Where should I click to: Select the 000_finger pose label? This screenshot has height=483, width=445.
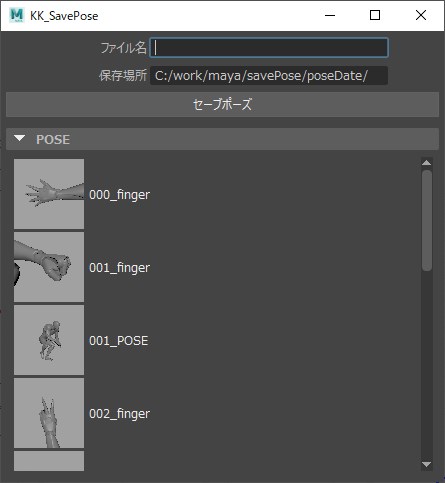click(119, 194)
